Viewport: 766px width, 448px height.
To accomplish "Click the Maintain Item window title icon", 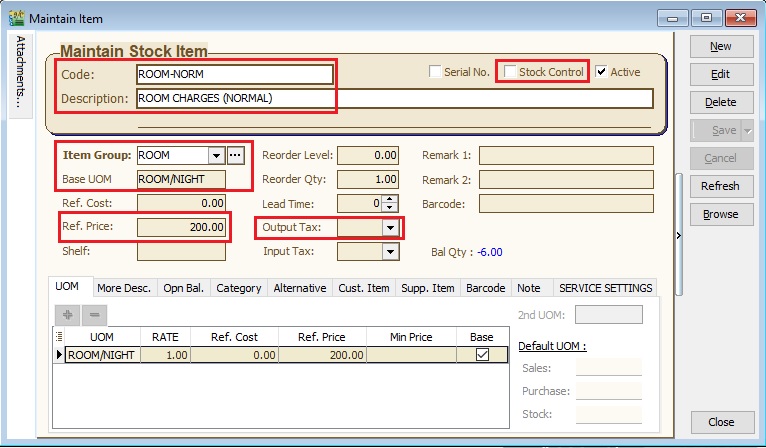I will click(16, 18).
